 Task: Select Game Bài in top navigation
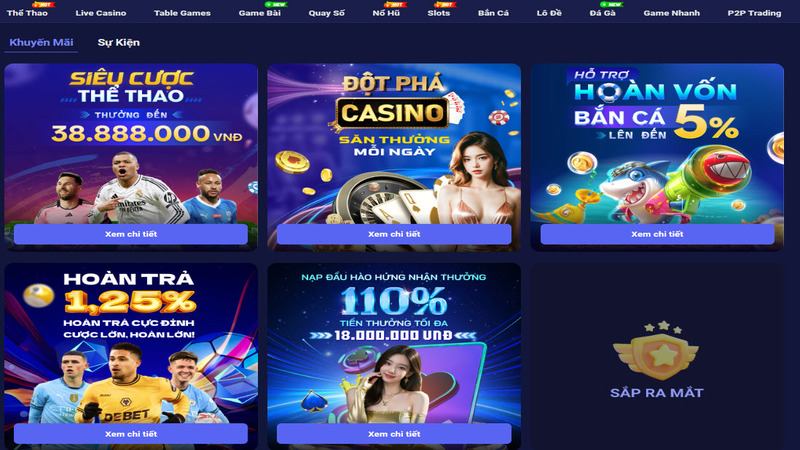[260, 13]
